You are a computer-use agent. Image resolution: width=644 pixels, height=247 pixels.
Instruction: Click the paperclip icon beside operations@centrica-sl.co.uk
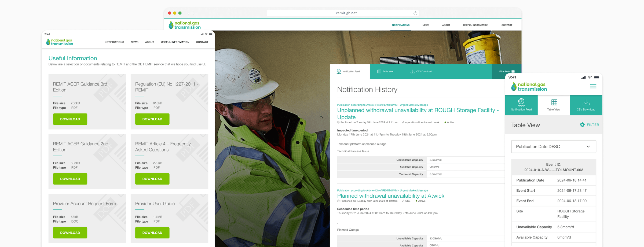[x=403, y=122]
